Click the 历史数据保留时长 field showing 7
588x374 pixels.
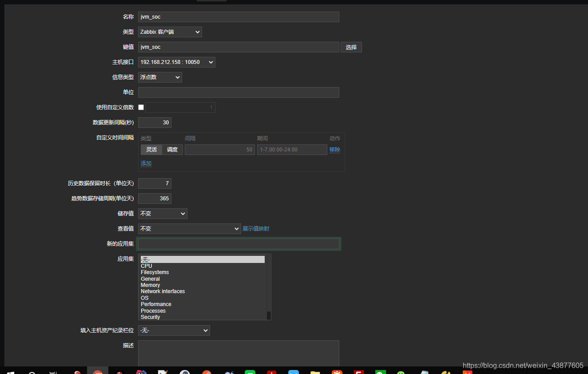coord(155,183)
